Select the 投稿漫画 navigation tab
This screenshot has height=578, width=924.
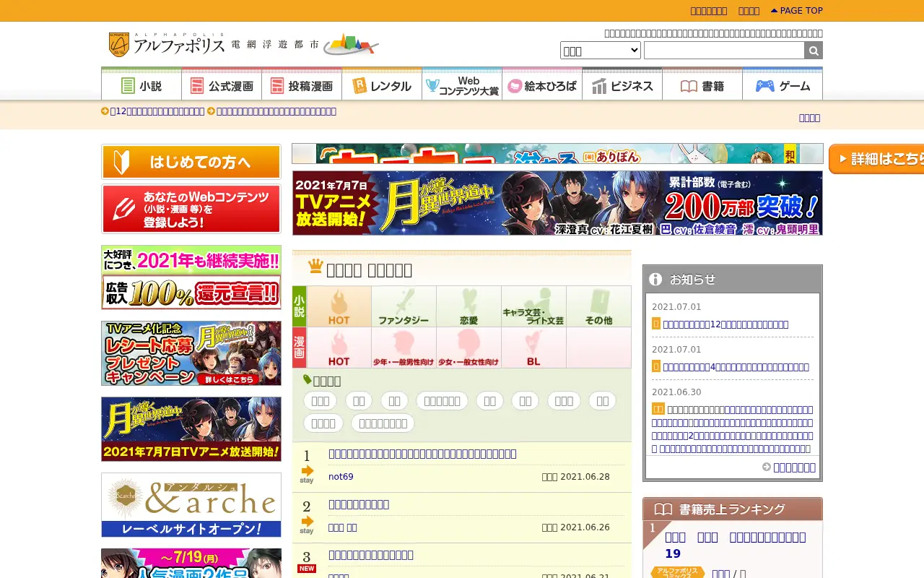(302, 85)
